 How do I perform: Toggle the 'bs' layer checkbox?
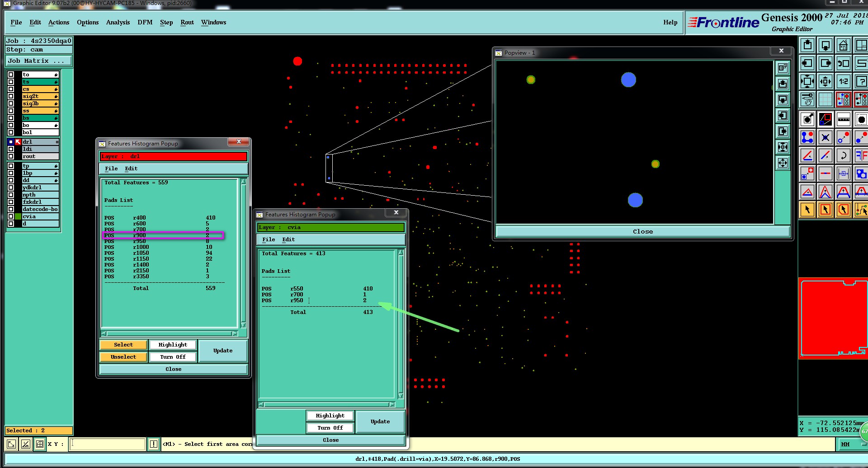(11, 118)
